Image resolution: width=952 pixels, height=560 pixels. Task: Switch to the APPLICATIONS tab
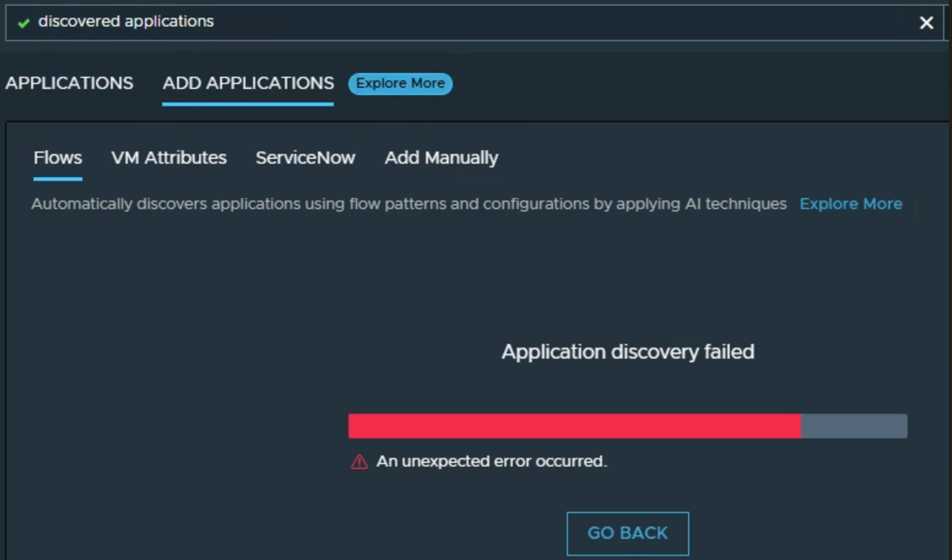point(69,83)
